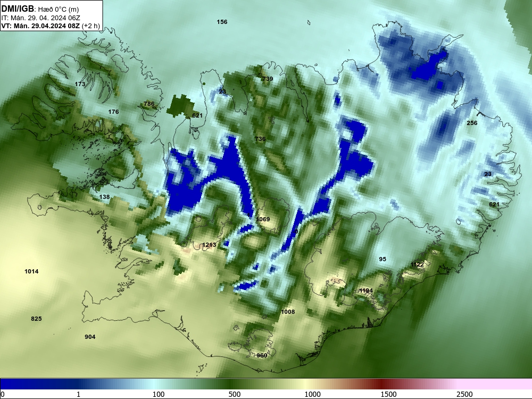Select the '2500' tick label on the legend
This screenshot has width=532, height=399.
point(464,394)
